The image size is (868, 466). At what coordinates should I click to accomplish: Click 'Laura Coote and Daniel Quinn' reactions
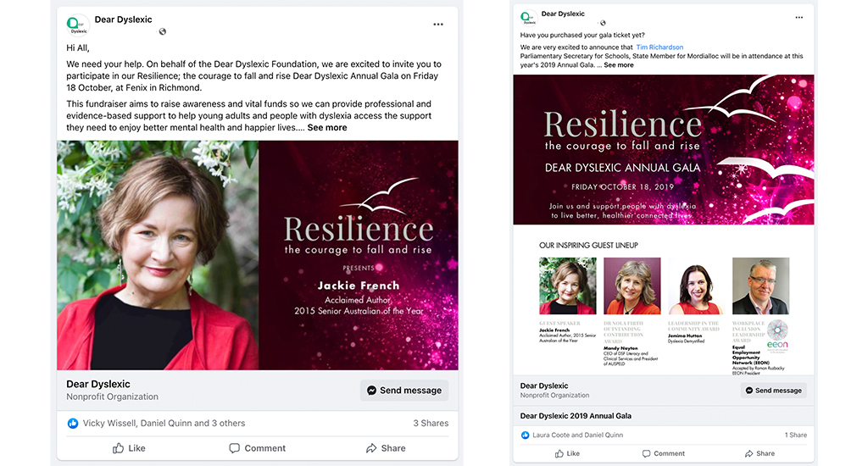(577, 435)
